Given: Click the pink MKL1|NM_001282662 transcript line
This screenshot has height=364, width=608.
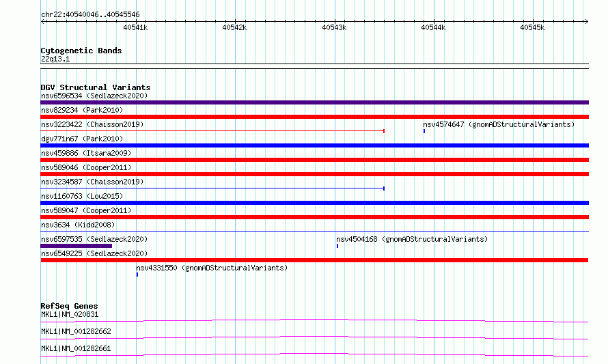Looking at the screenshot, I should 314,337.
